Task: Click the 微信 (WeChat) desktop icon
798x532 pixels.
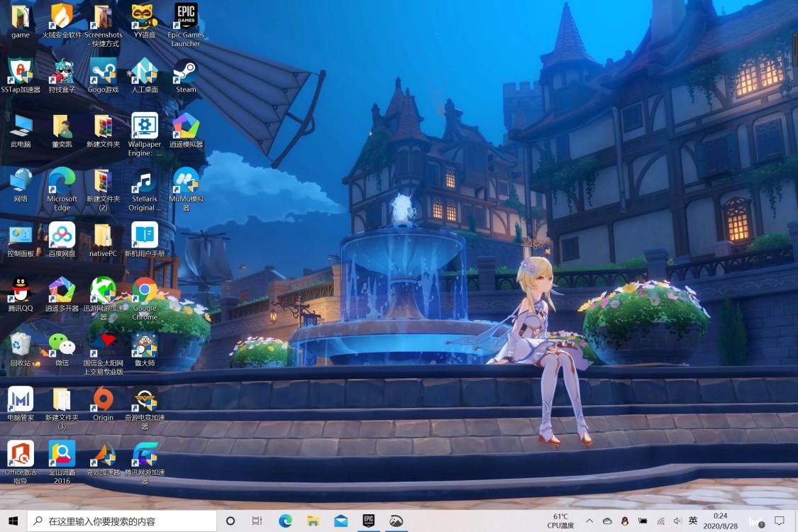Action: (x=62, y=350)
